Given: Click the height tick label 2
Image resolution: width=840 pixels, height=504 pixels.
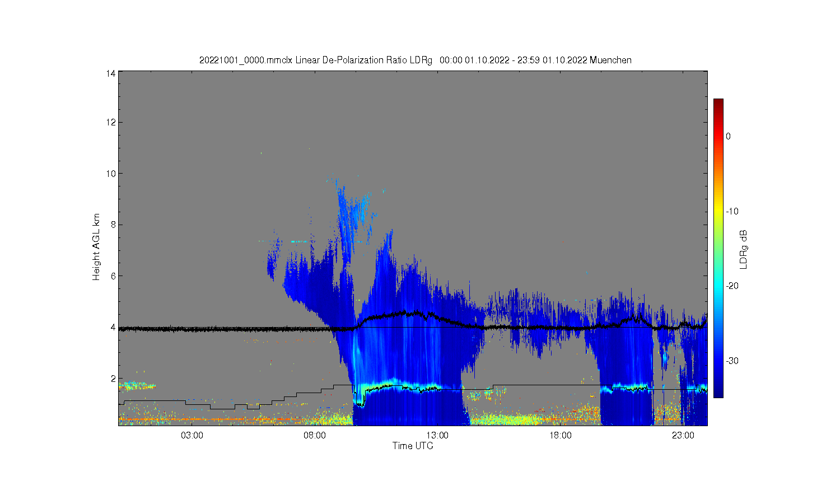Looking at the screenshot, I should [113, 379].
